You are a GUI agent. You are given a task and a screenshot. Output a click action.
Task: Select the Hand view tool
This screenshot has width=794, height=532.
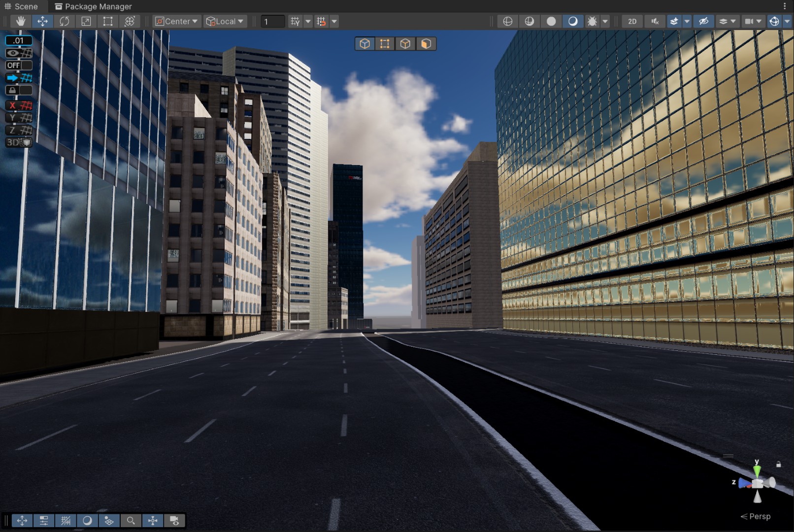click(x=21, y=21)
